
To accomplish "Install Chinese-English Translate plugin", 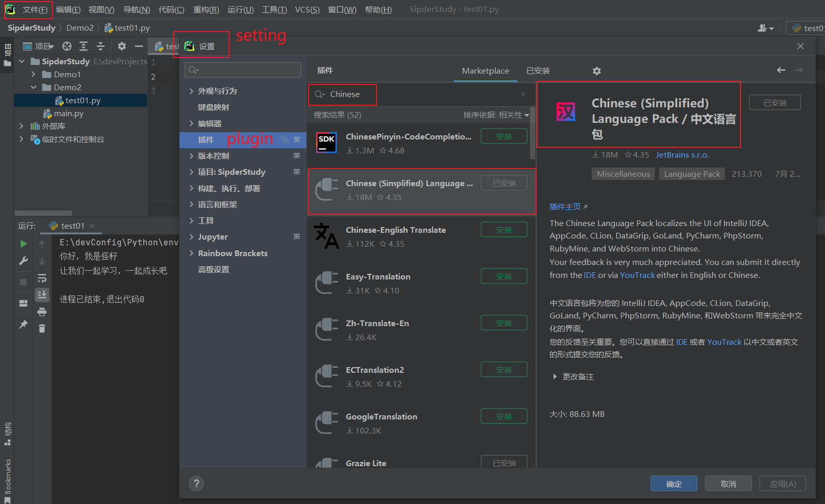I will point(504,230).
